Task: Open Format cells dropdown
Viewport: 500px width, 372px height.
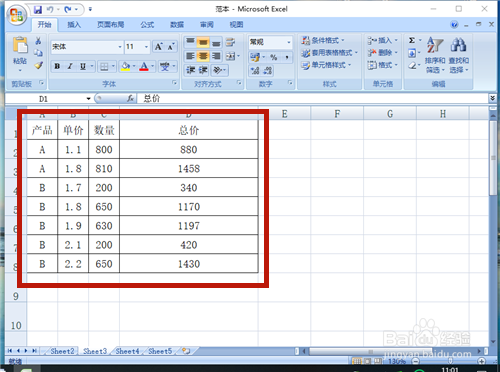Action: [x=382, y=65]
